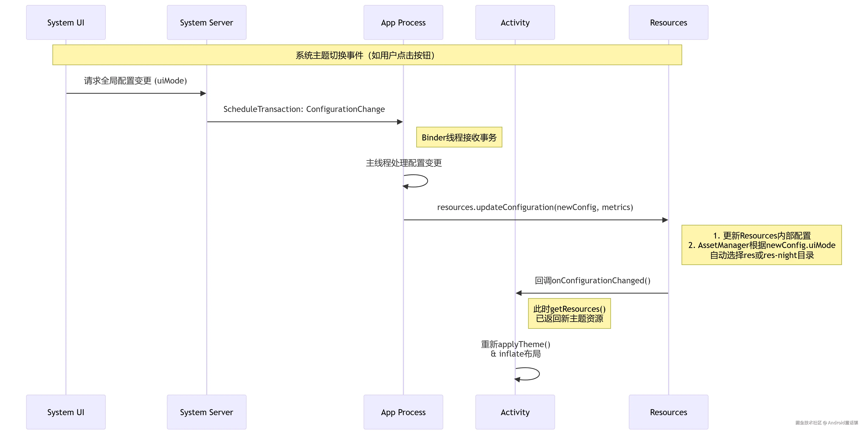Click the 回调onConfigurationChanged() message label
The height and width of the screenshot is (435, 868).
(592, 280)
